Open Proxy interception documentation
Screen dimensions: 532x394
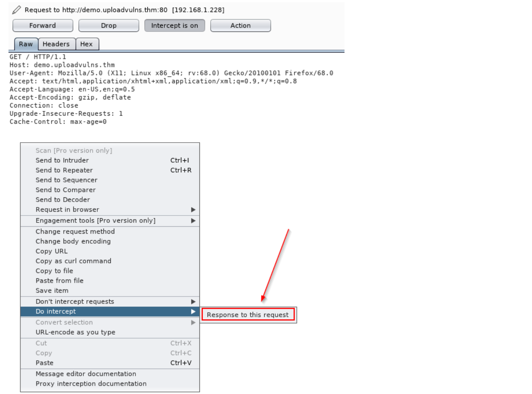91,384
